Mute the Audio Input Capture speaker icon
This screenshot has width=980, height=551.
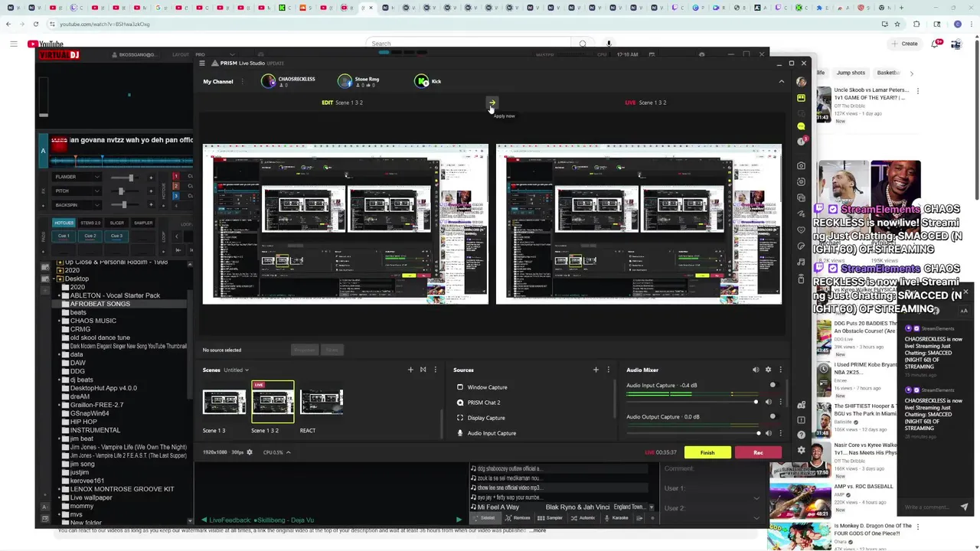[x=769, y=402]
